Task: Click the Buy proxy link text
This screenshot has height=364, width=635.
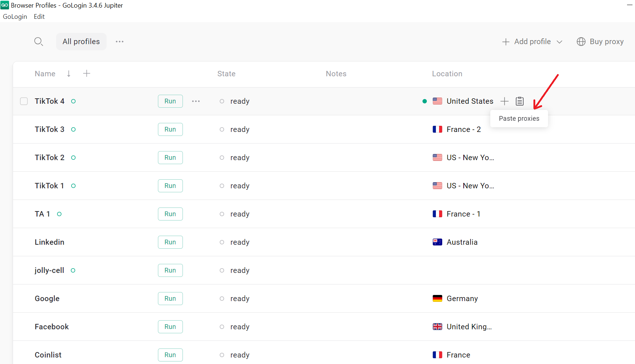Action: point(606,42)
